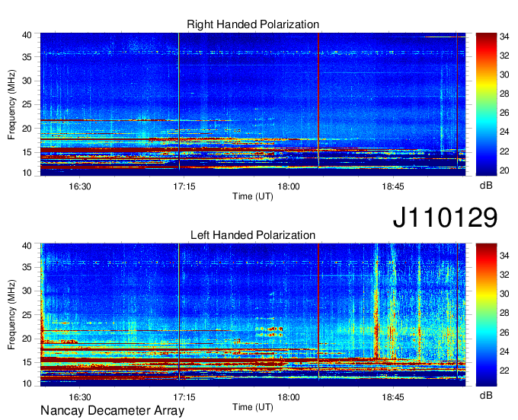518x420 pixels.
Task: Click the 40 MHz tick on the Left Handed frequency axis
Action: click(x=27, y=246)
